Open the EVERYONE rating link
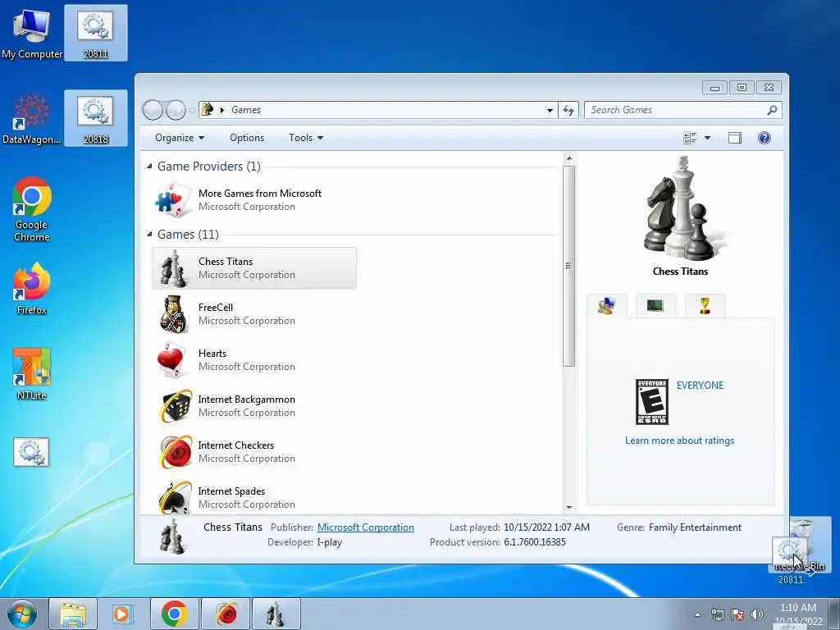Screen dimensions: 840x630 point(700,386)
